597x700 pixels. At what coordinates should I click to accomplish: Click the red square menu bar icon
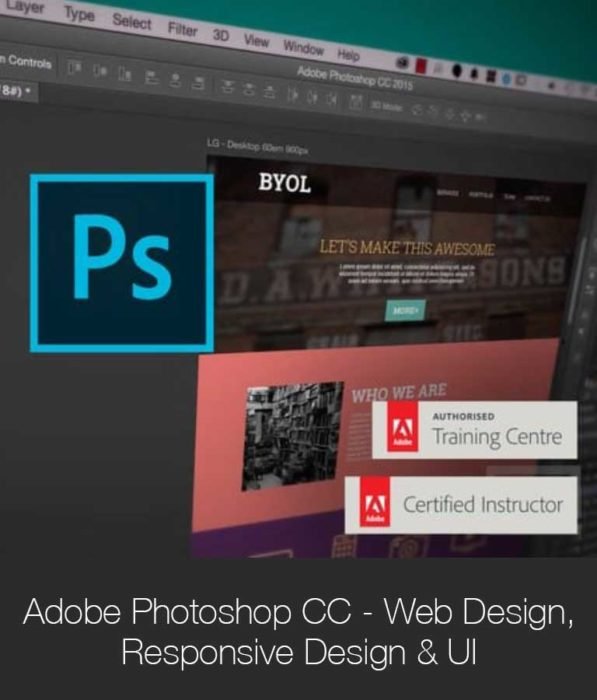click(x=421, y=66)
